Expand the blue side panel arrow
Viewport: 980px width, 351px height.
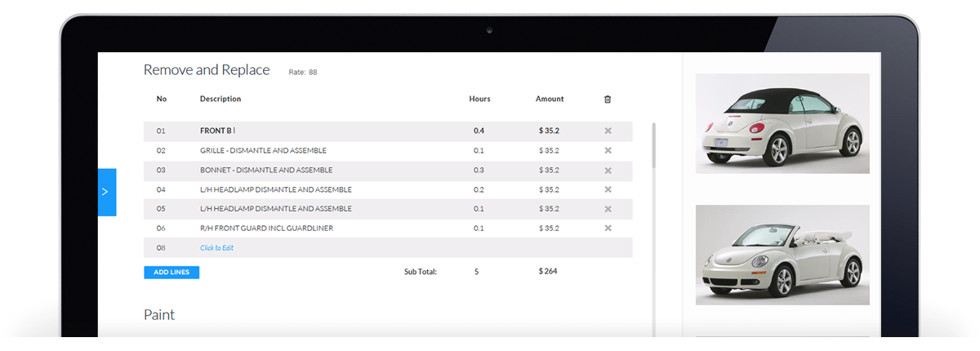coord(107,192)
